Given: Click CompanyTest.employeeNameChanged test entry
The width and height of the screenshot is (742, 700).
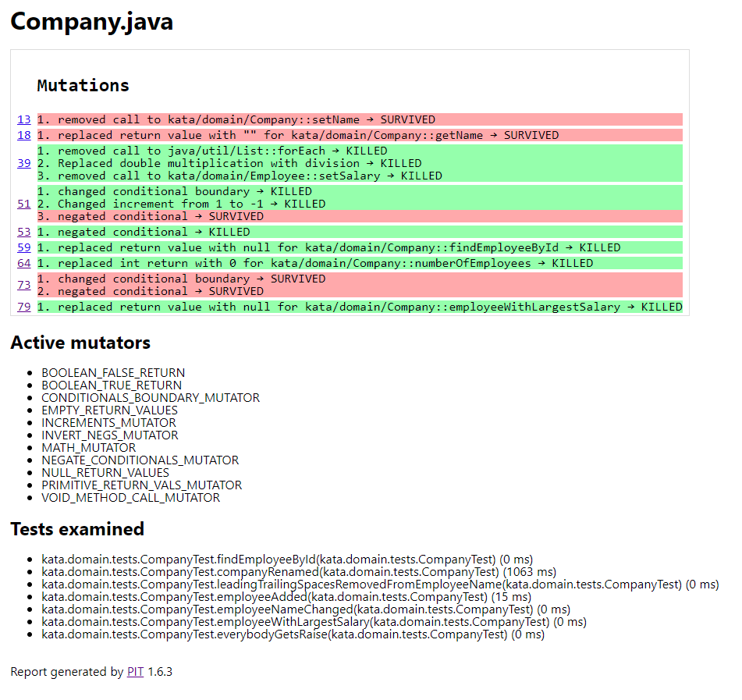Looking at the screenshot, I should 306,609.
